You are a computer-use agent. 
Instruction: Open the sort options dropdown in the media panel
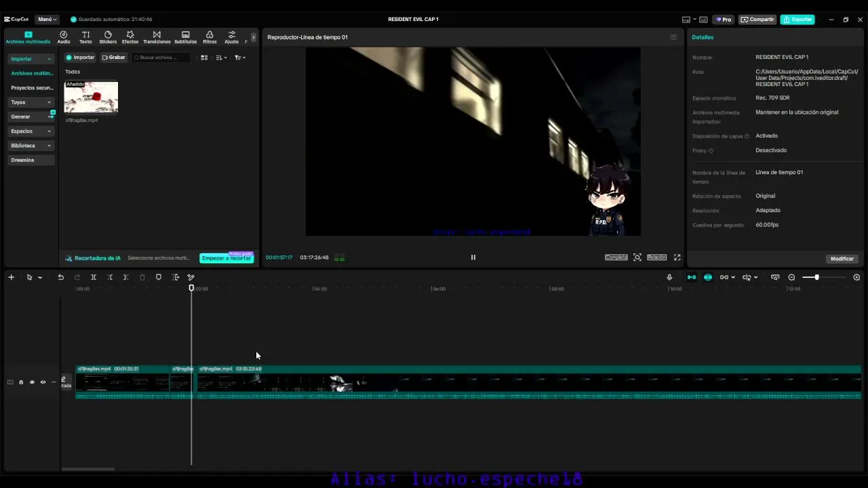(222, 58)
